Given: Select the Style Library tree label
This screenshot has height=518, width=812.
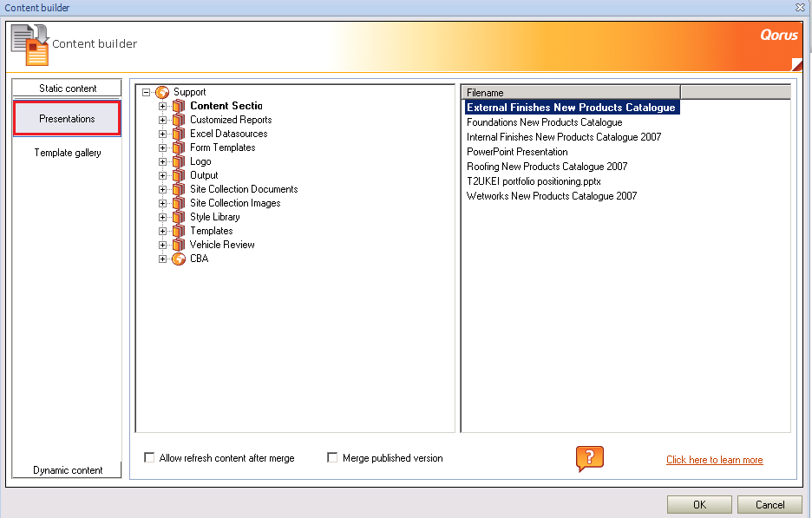Looking at the screenshot, I should (x=215, y=217).
